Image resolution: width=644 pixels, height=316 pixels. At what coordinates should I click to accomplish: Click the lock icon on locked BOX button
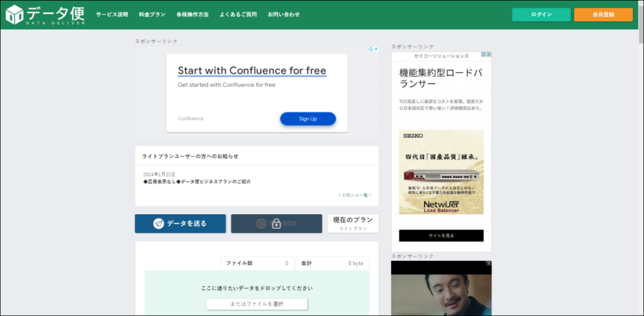click(277, 224)
